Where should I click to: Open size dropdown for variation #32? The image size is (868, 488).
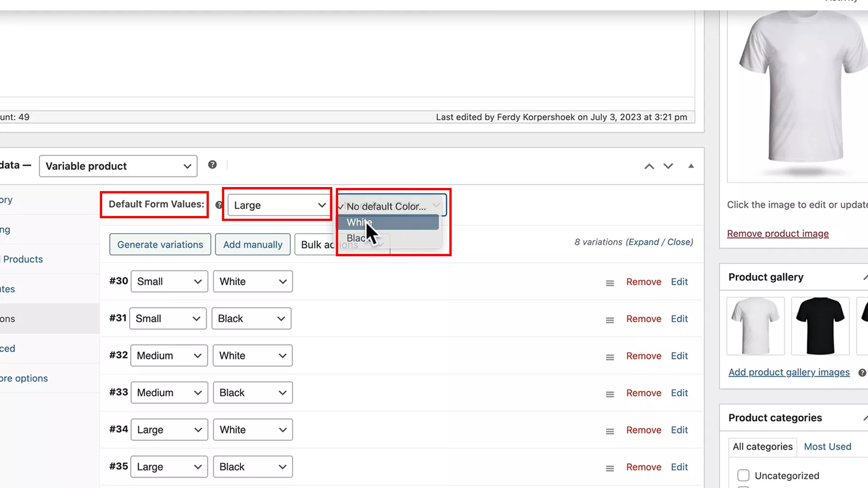point(169,356)
